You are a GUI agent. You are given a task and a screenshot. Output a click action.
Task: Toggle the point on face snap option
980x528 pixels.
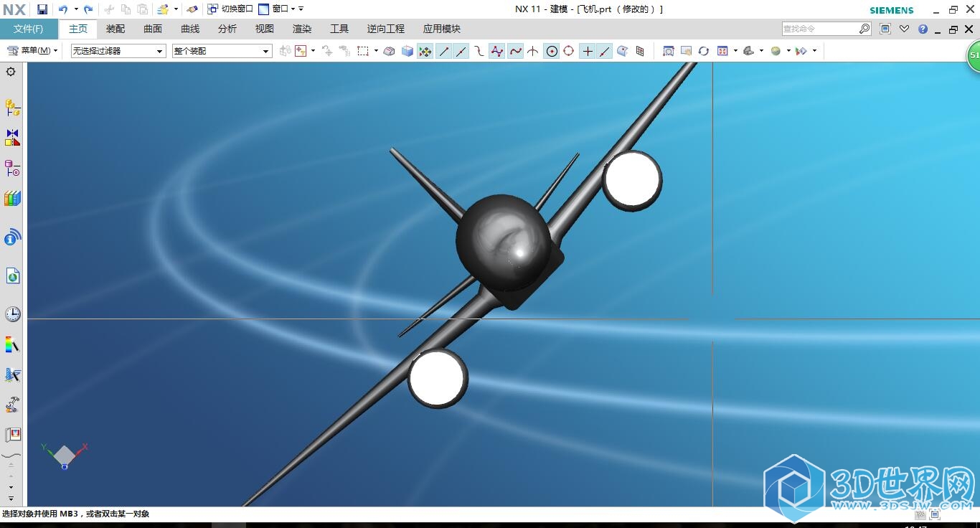pyautogui.click(x=623, y=51)
